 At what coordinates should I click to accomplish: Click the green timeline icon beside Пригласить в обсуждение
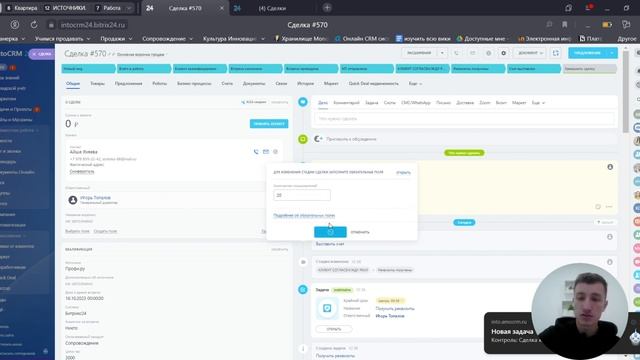[303, 139]
